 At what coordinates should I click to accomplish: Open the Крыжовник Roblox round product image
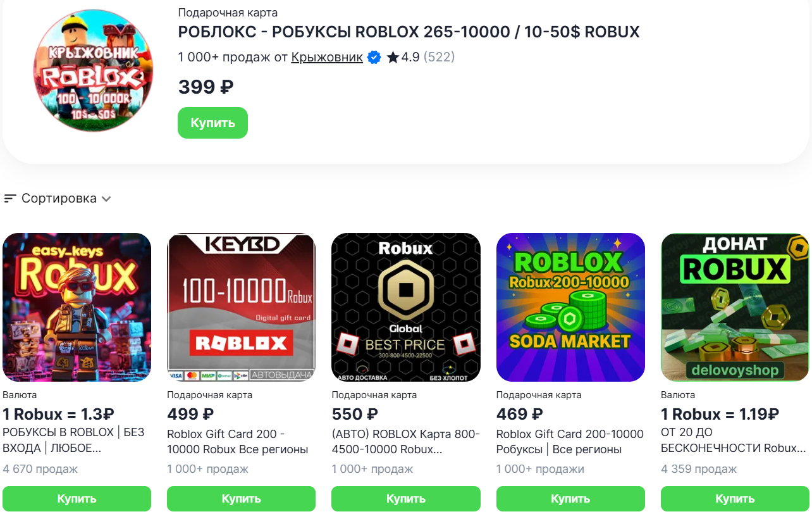click(x=93, y=71)
